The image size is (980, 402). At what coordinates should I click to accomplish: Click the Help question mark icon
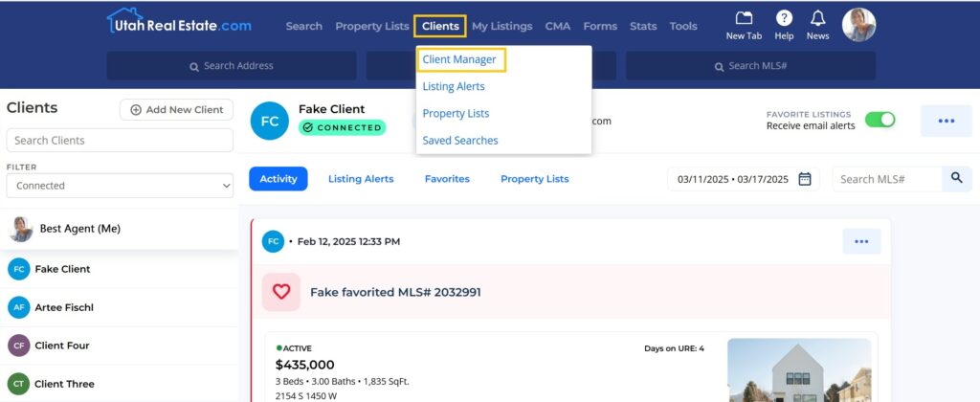[x=784, y=19]
